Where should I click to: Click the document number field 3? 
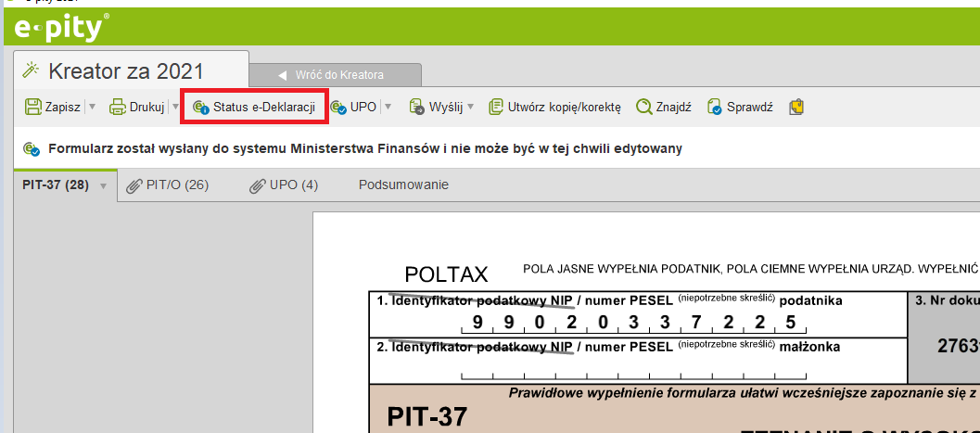pos(943,337)
